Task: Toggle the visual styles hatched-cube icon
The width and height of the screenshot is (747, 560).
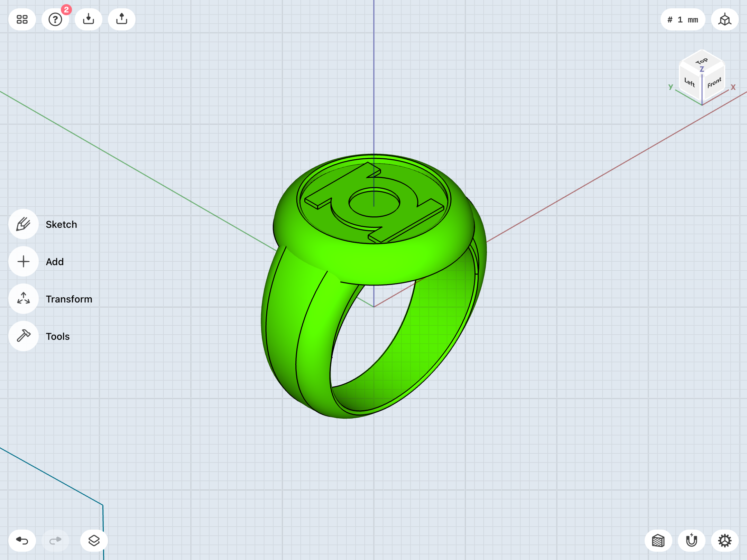Action: [658, 541]
